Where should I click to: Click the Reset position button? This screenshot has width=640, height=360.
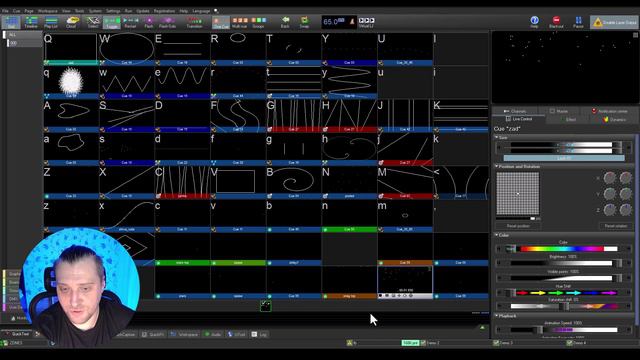518,226
